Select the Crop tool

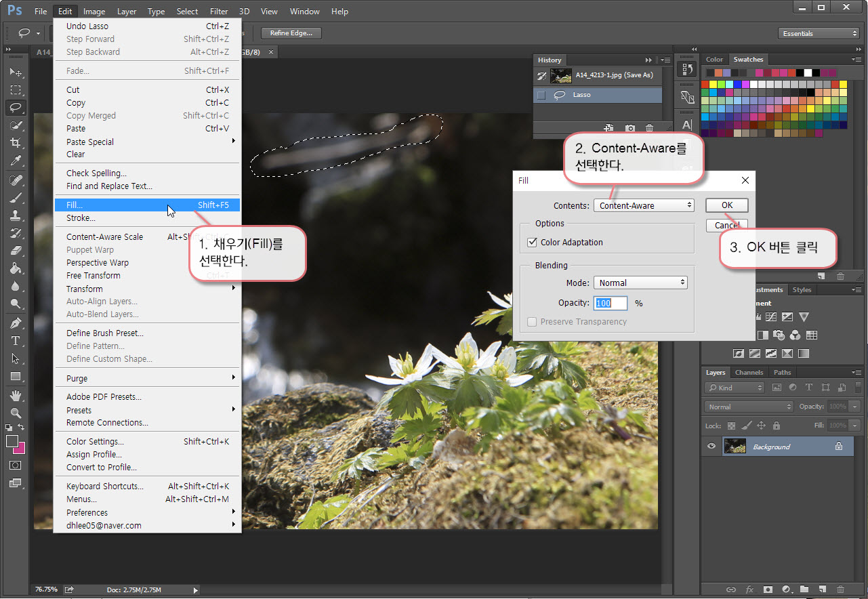(x=16, y=143)
